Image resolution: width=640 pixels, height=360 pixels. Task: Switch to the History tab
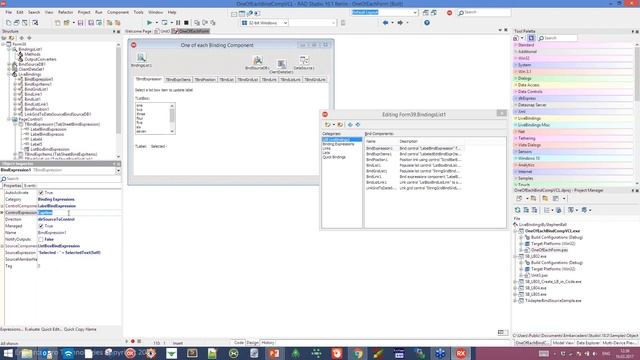click(x=268, y=343)
